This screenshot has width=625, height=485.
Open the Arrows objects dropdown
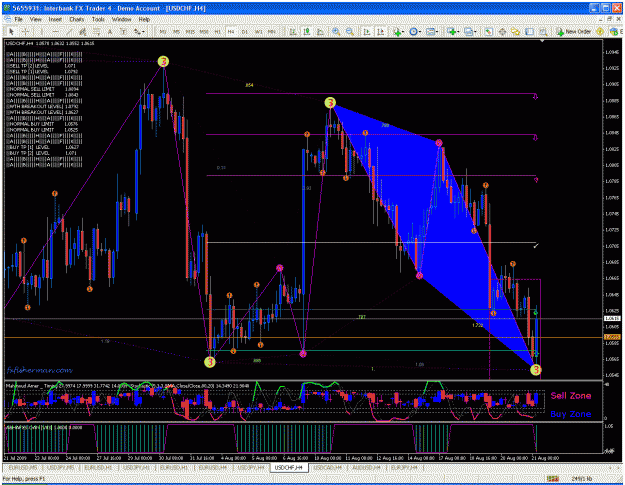[139, 31]
